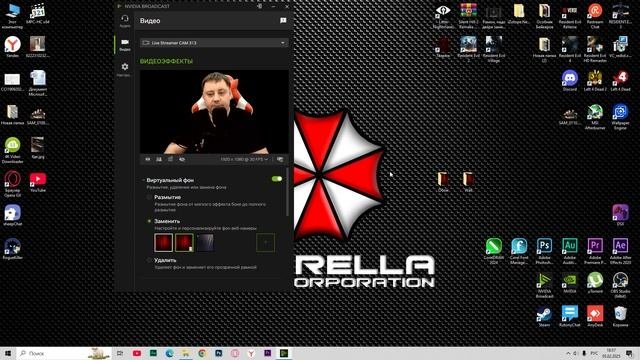Open Corel Font Manager desktop shortcut
The width and height of the screenshot is (640, 360).
coord(519,251)
